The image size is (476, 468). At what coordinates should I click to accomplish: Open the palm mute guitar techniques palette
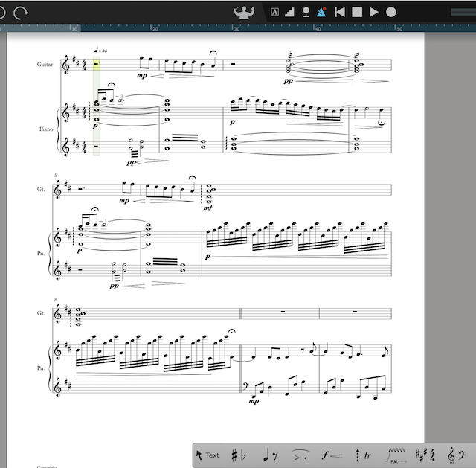[394, 455]
